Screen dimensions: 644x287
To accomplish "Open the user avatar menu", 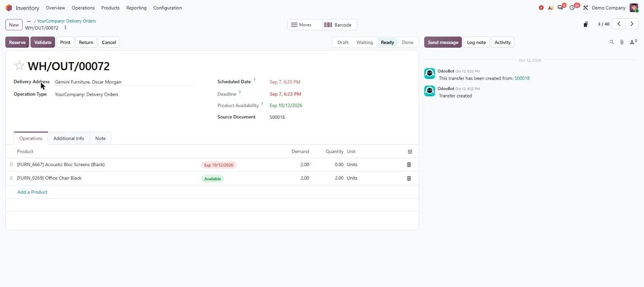I will 633,8.
